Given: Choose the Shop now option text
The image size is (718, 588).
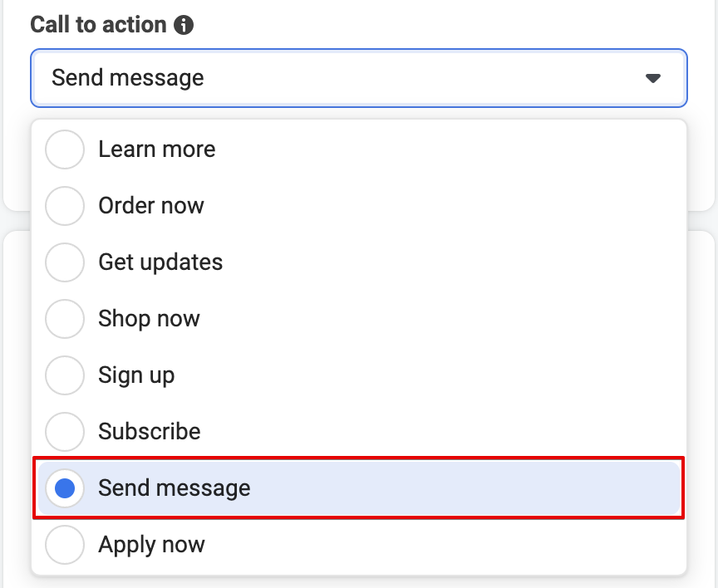Looking at the screenshot, I should pos(149,319).
